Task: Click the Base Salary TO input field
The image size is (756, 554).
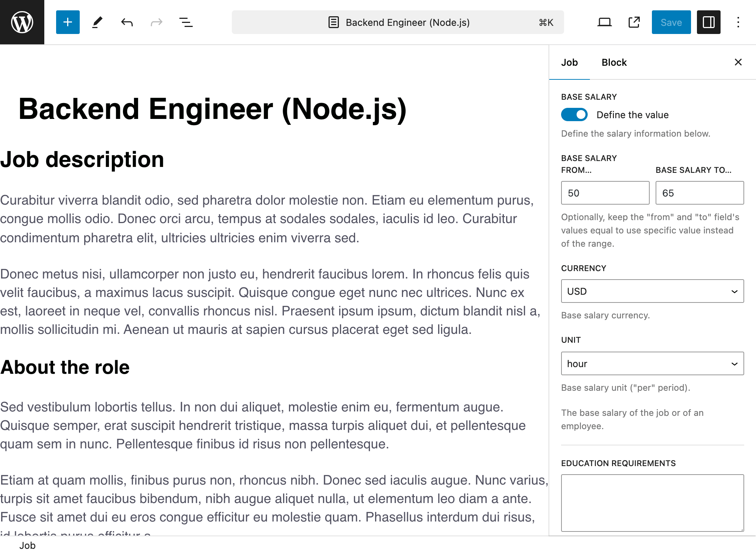Action: tap(699, 193)
